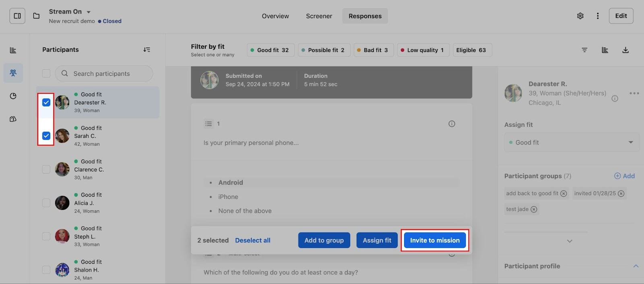
Task: Click the Invite to mission button
Action: [x=435, y=240]
